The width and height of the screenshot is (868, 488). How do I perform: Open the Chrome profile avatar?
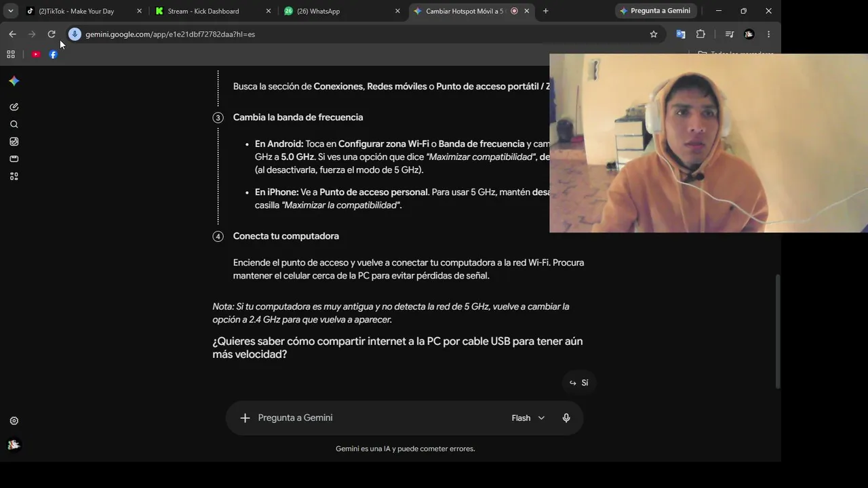pyautogui.click(x=749, y=34)
